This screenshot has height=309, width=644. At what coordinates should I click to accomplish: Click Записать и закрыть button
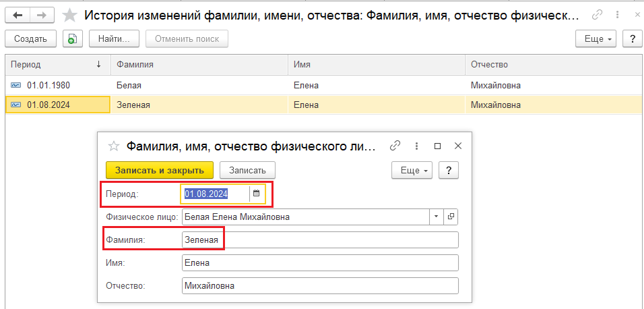(160, 170)
